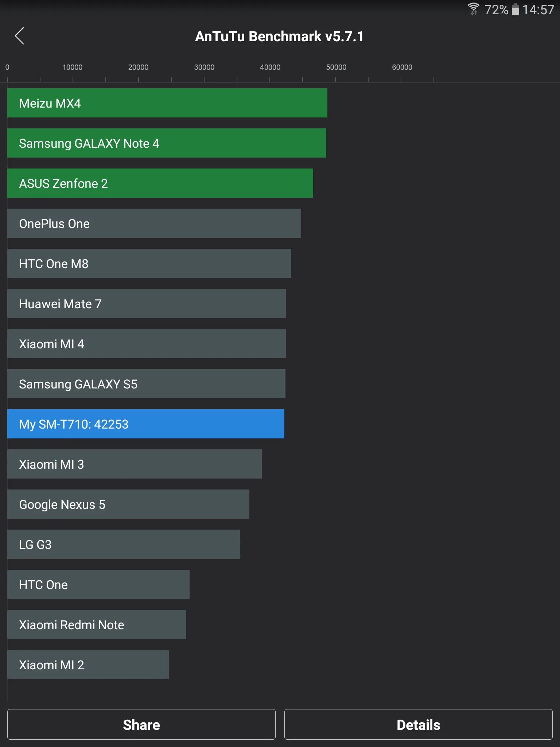560x747 pixels.
Task: Select the blue My SM-T710 score bar
Action: click(145, 424)
